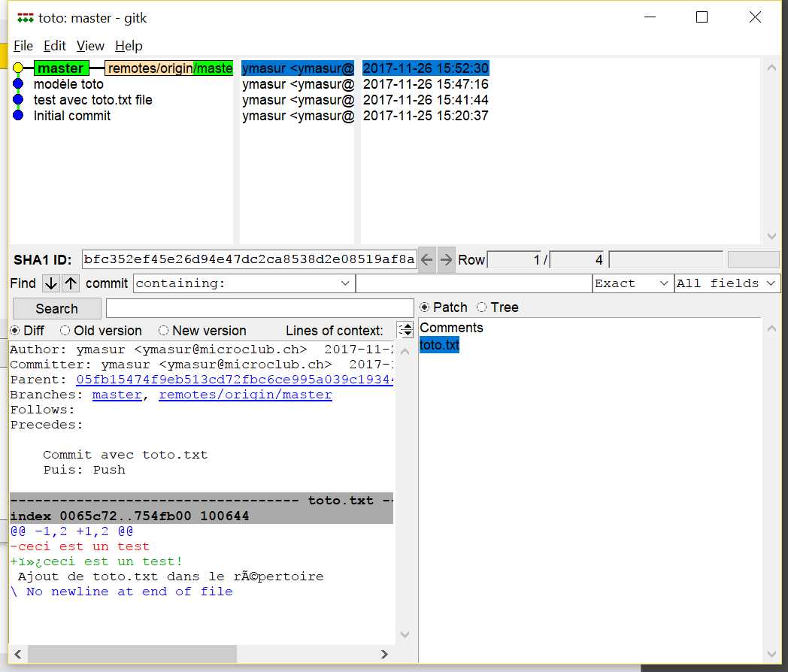Click the Search button
This screenshot has height=672, width=788.
57,308
